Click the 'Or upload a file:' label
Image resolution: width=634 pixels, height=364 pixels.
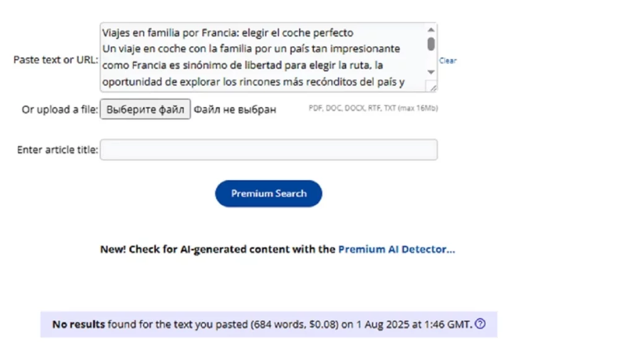click(60, 110)
